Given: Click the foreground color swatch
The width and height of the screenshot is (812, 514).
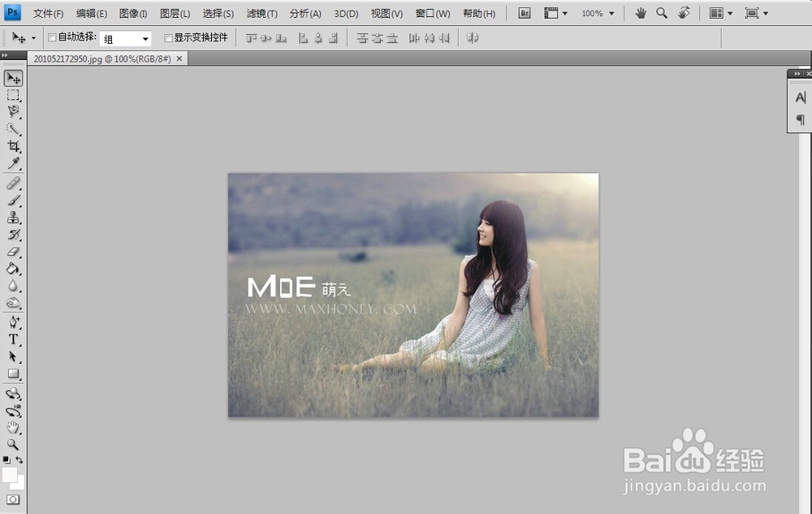Looking at the screenshot, I should tap(9, 474).
